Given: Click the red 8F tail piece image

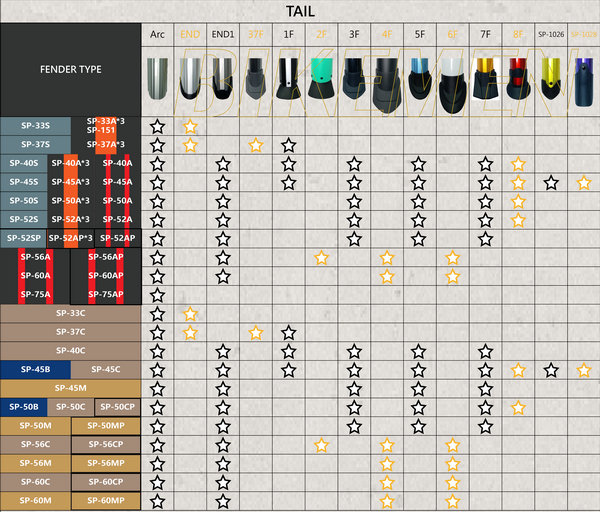Looking at the screenshot, I should (517, 81).
